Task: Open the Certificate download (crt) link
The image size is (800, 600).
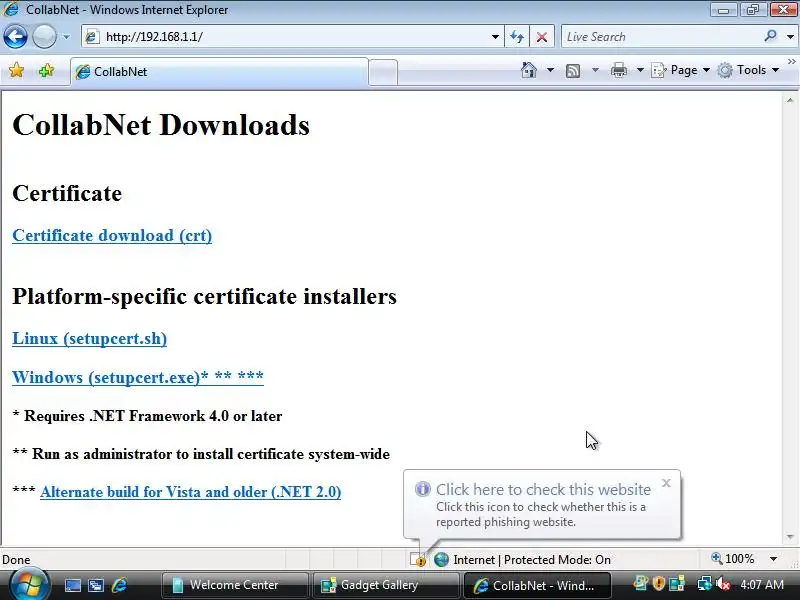Action: coord(112,236)
